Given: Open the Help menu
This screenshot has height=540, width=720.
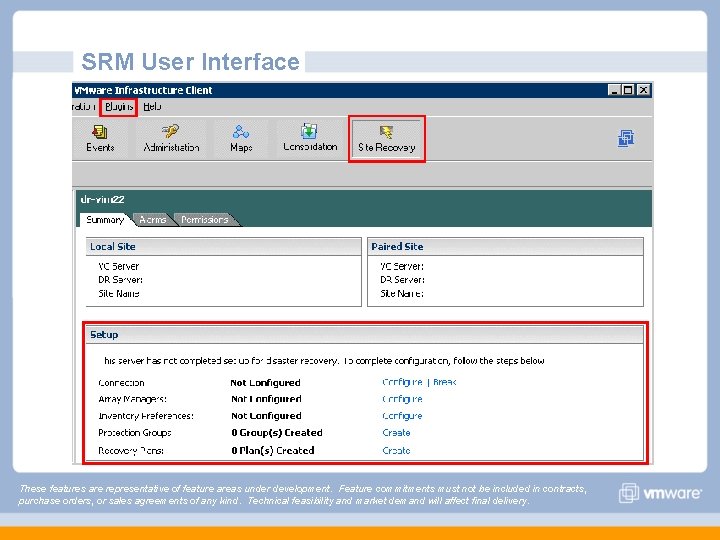Looking at the screenshot, I should [152, 107].
